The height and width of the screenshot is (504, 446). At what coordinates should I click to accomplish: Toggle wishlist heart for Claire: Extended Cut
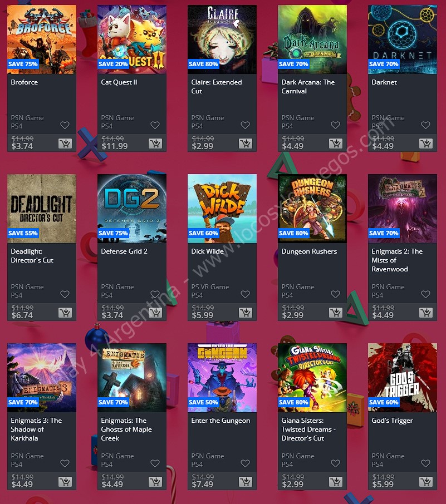pos(245,125)
